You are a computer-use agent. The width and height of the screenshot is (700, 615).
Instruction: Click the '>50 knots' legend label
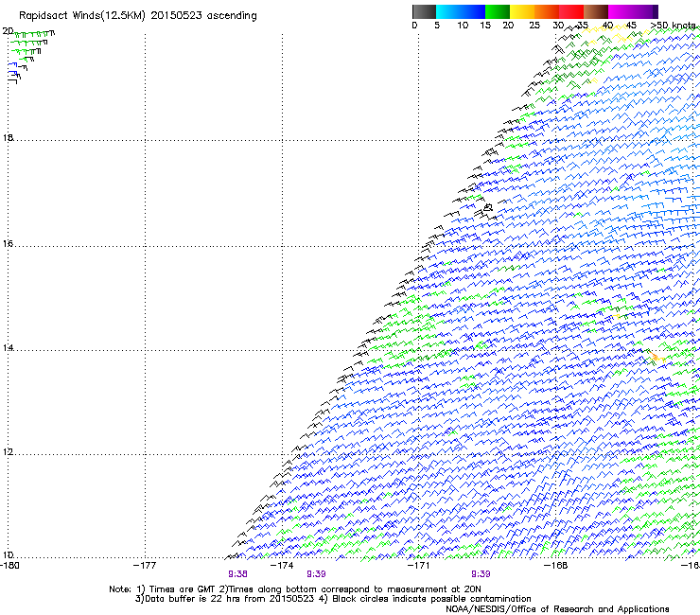pyautogui.click(x=673, y=25)
